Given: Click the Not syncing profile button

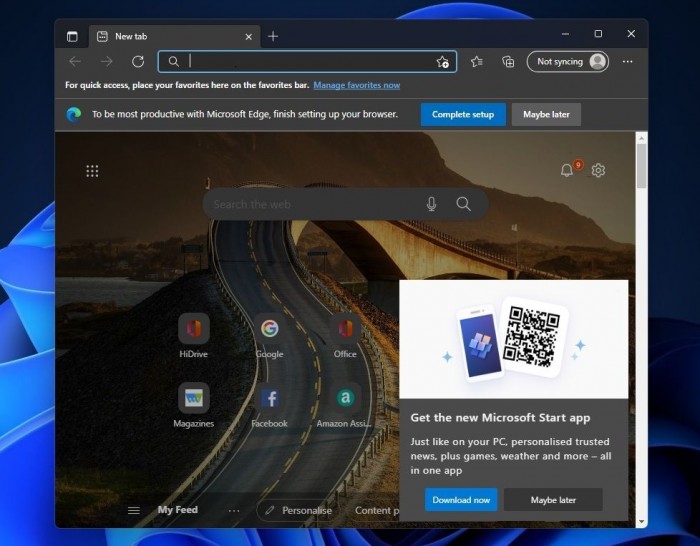Looking at the screenshot, I should (x=568, y=62).
